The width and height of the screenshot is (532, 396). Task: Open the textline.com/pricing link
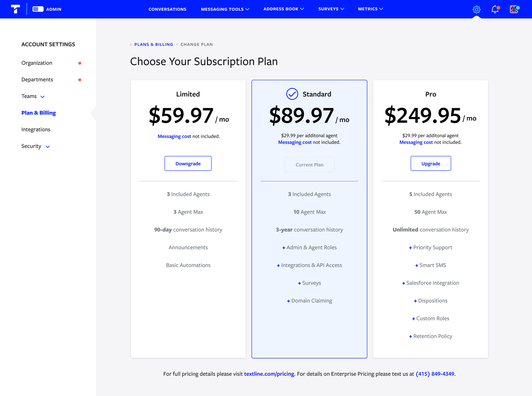coord(269,374)
